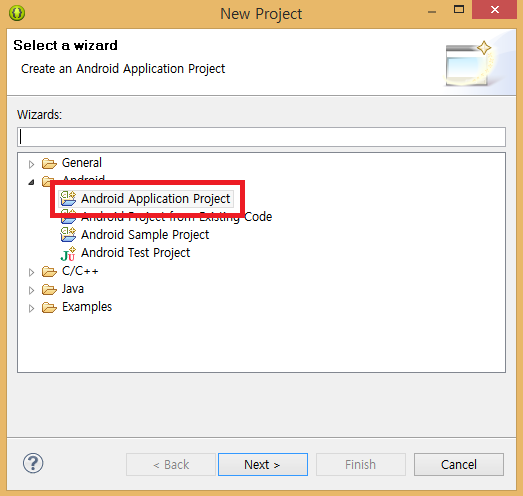Click the Android Project from Existing Code icon
The width and height of the screenshot is (523, 496).
coord(68,217)
